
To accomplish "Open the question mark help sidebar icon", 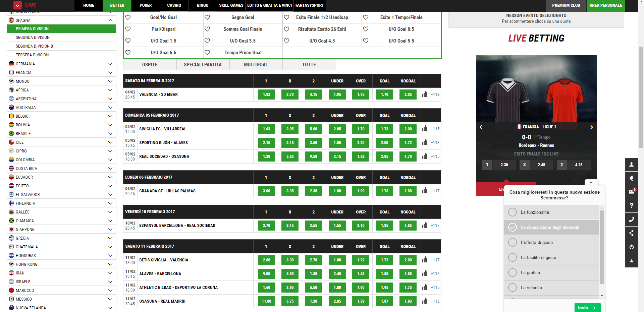I will [x=631, y=206].
